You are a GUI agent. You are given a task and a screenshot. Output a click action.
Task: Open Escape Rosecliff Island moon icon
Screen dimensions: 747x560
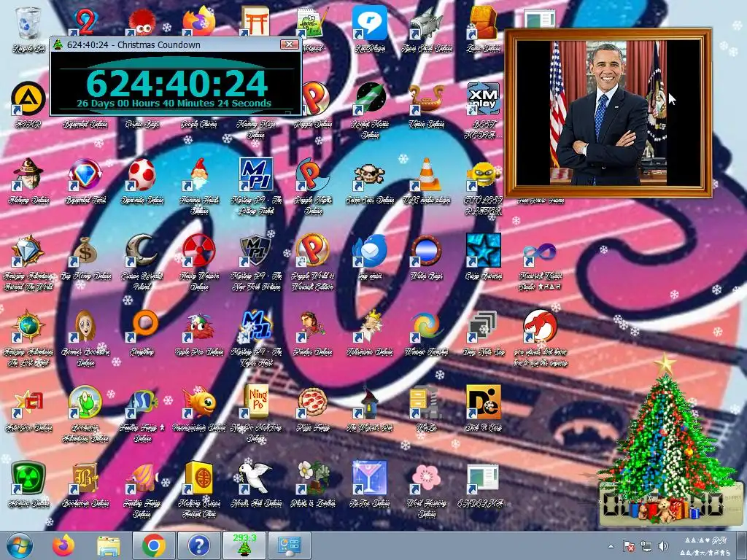click(x=142, y=251)
